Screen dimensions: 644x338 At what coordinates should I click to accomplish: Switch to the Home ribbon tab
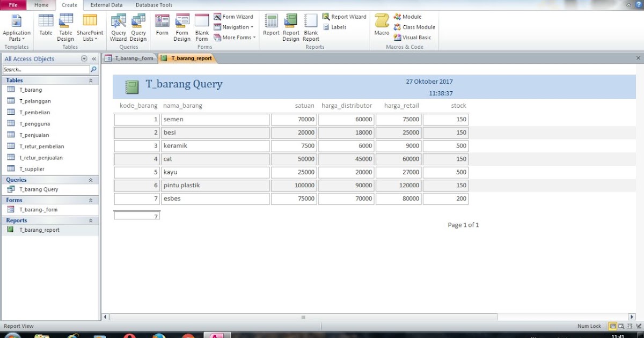[41, 5]
